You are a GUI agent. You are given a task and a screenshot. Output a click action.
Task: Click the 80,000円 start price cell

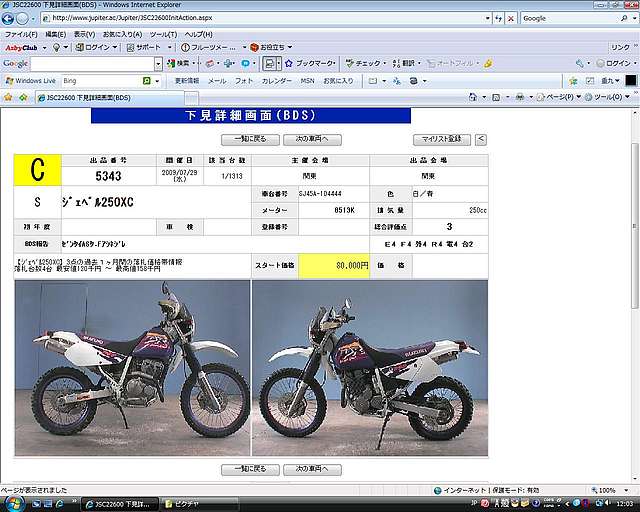[x=334, y=266]
